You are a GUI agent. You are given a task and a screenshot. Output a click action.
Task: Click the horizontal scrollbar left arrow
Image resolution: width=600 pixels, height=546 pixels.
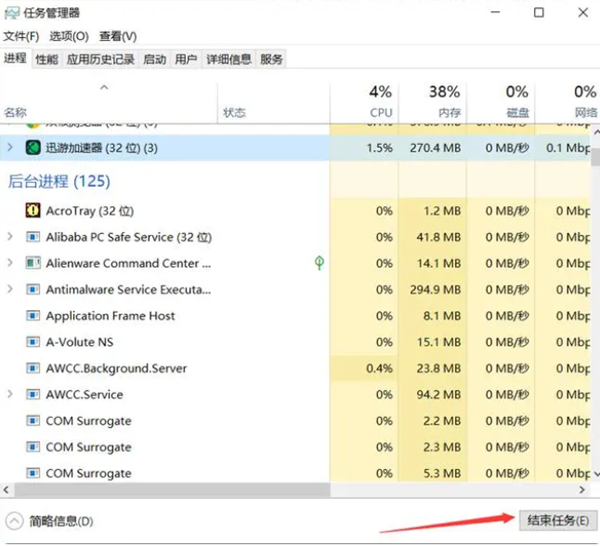pos(6,490)
